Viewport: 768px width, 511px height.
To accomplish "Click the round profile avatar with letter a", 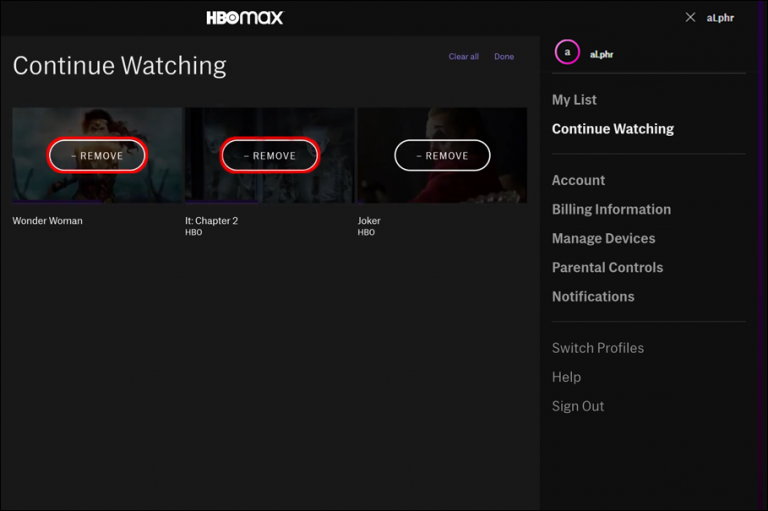I will click(567, 52).
